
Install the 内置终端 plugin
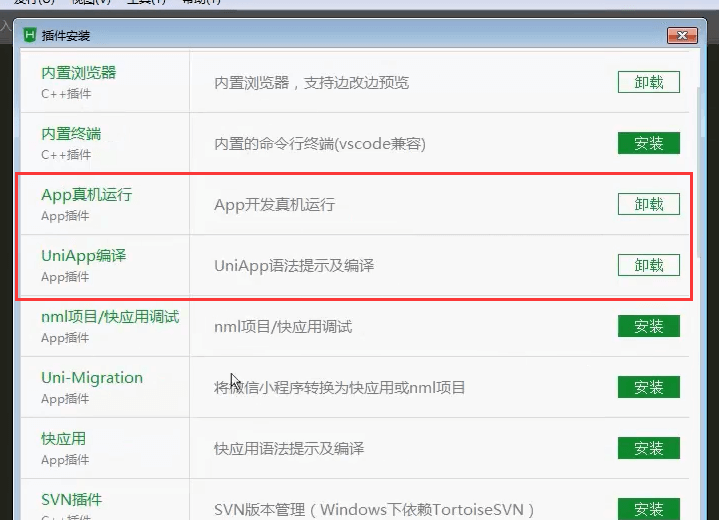[648, 143]
